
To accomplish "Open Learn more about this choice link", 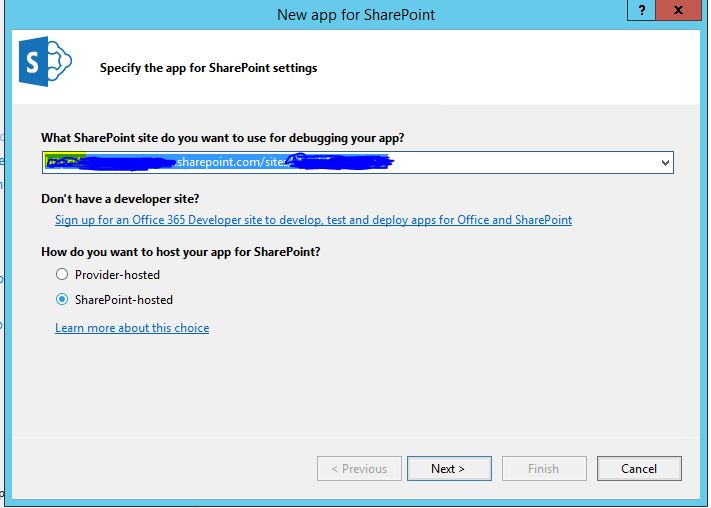I will point(132,328).
